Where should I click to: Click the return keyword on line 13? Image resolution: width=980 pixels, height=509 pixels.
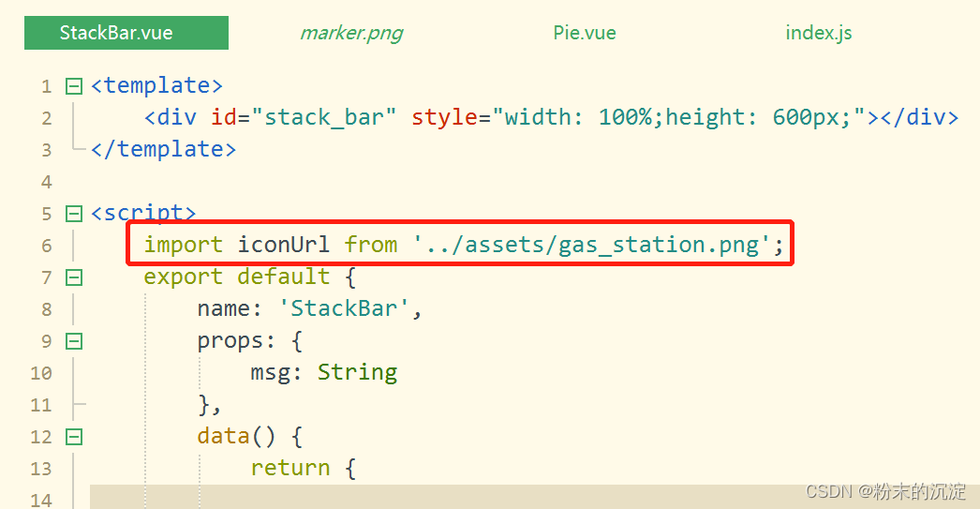pos(290,469)
